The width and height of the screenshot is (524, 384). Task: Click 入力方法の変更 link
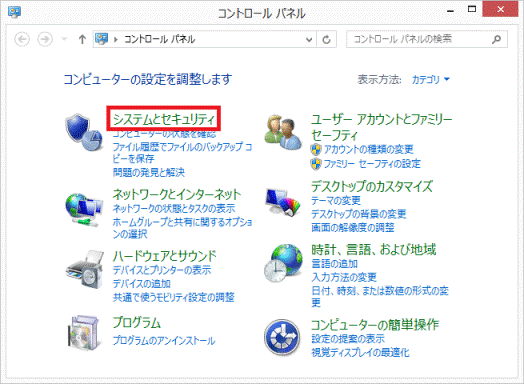[344, 277]
